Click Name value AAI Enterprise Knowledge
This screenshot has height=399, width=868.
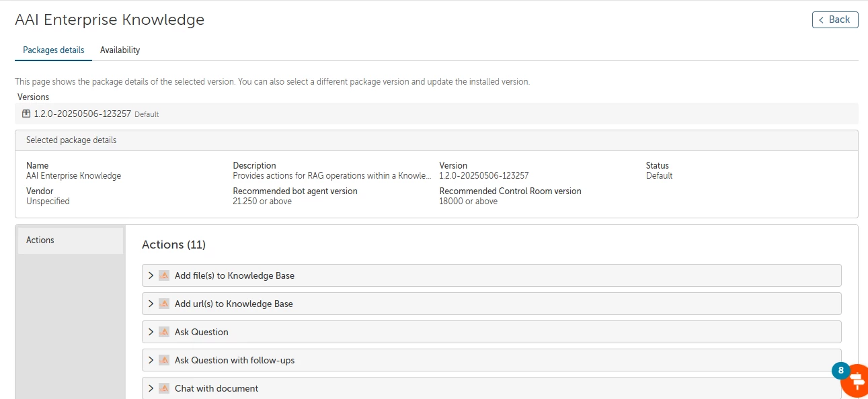click(x=74, y=176)
